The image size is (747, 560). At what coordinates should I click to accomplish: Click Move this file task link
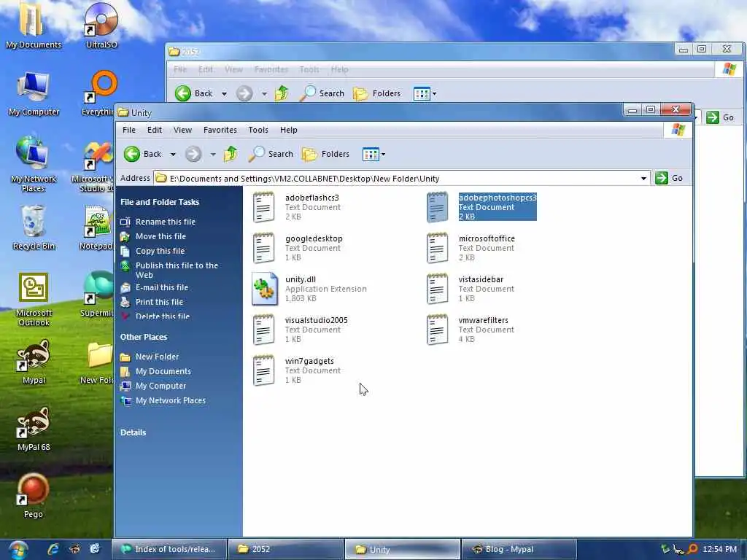pyautogui.click(x=160, y=237)
